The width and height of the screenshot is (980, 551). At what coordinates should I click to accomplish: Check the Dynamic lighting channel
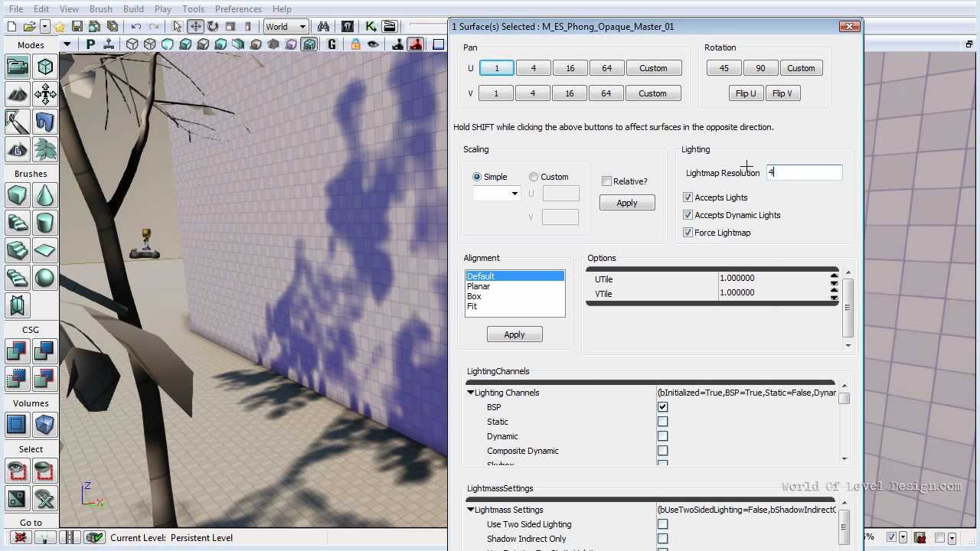662,436
